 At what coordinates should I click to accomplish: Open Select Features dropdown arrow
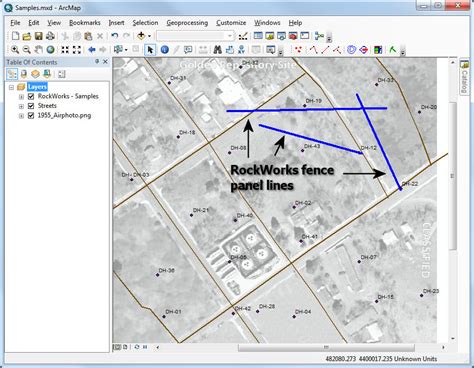(x=126, y=50)
